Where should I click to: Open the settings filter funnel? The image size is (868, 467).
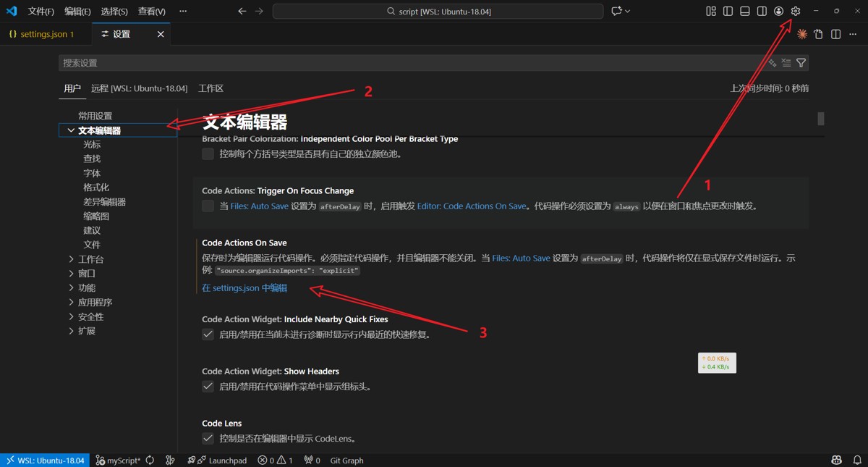801,63
